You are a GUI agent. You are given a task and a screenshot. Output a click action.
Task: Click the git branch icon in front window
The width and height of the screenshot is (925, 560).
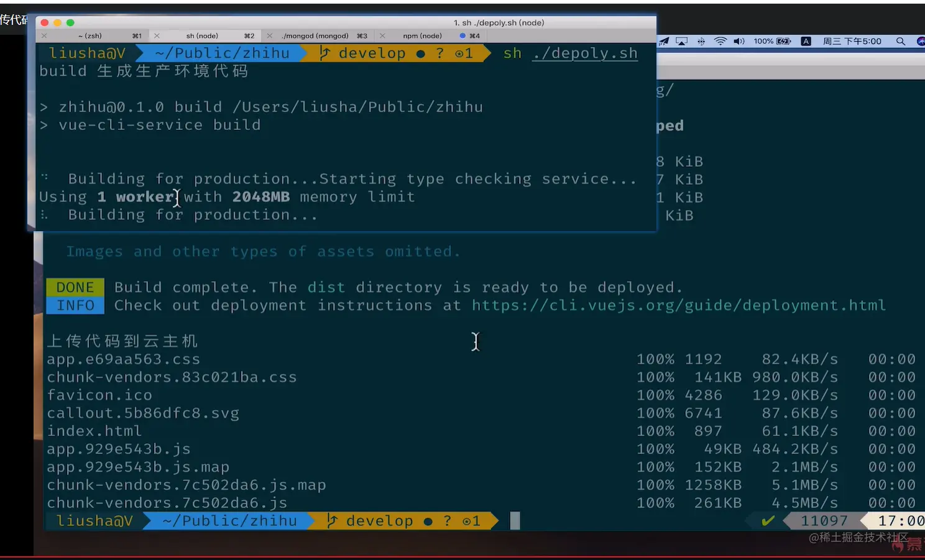pos(324,53)
